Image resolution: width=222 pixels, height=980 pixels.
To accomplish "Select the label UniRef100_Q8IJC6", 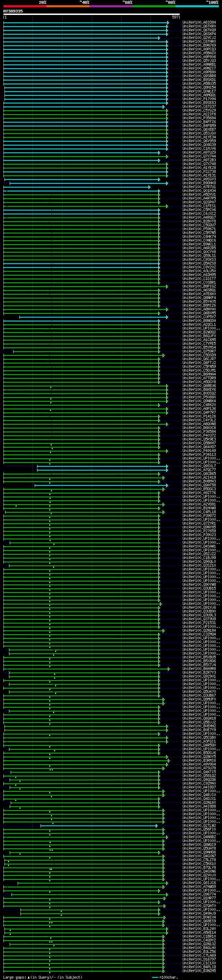I will [x=199, y=883].
